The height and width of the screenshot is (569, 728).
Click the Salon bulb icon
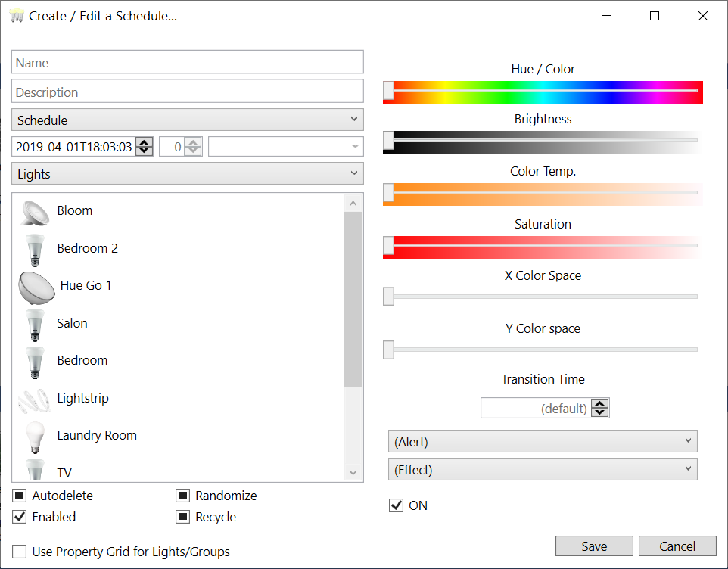click(35, 325)
